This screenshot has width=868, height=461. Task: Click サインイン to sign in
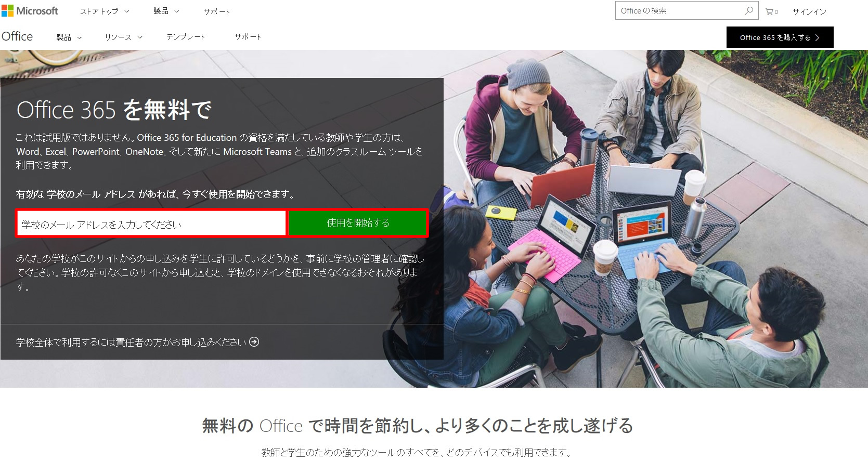[809, 11]
